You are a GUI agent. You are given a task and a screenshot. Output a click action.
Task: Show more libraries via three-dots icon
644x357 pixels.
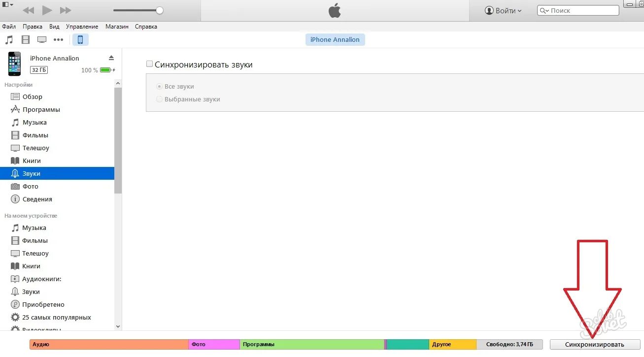pos(59,40)
